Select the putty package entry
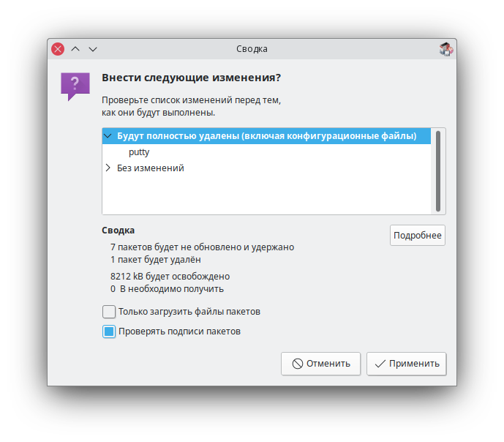Screen dimensions: 504x442 click(x=139, y=152)
